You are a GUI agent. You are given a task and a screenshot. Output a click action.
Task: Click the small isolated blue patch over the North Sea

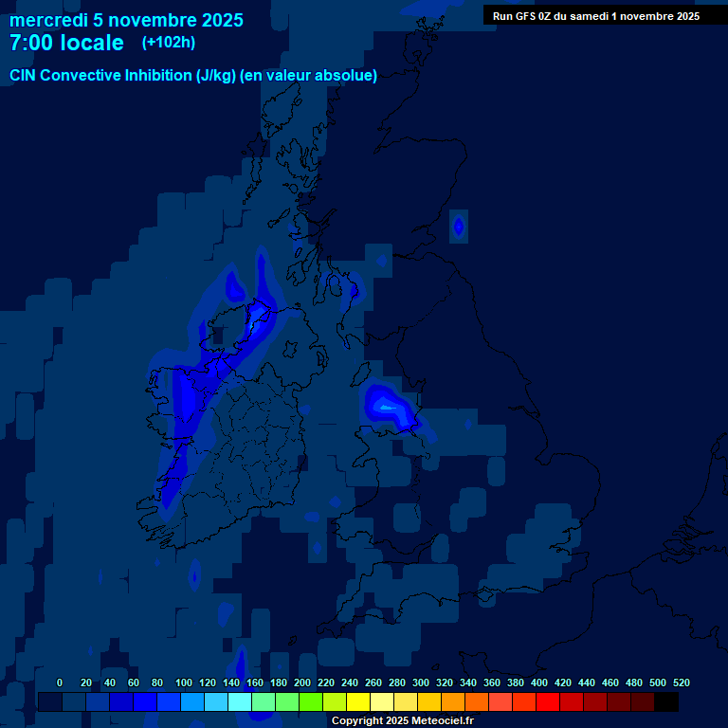[x=459, y=227]
